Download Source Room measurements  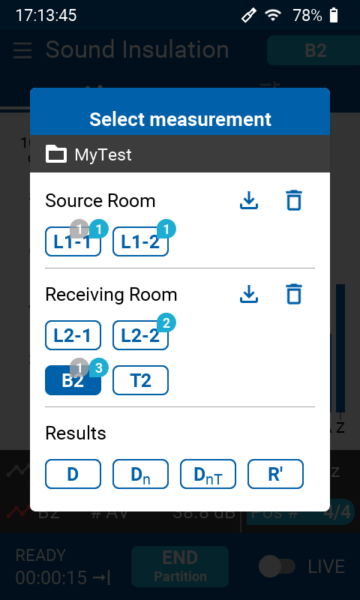coord(249,201)
